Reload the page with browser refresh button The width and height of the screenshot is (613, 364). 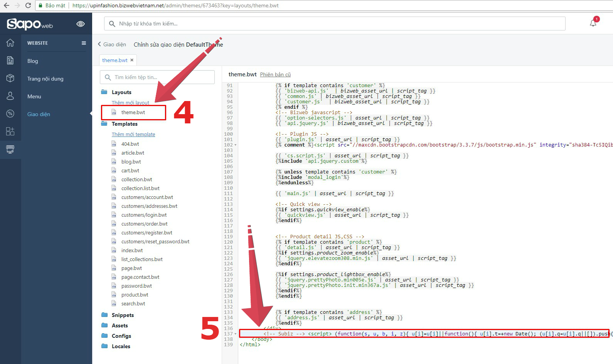tap(28, 5)
